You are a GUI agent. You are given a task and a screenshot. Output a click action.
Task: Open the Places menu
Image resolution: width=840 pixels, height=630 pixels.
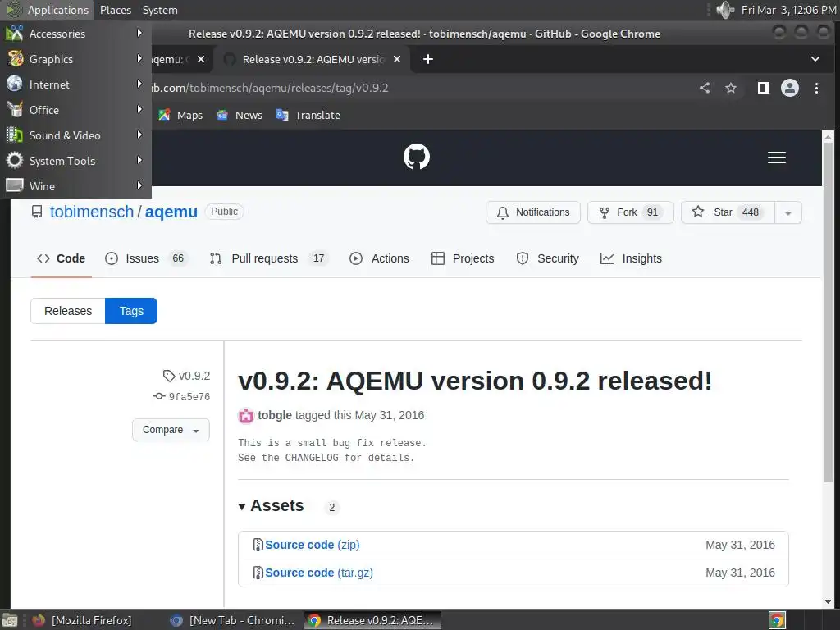(115, 10)
